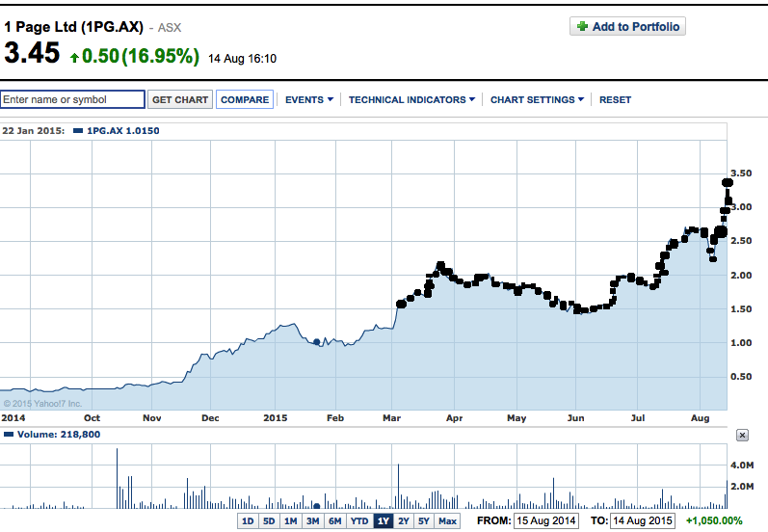Click the 14 Aug 16:10 timestamp
Screen dimensions: 768x532
pos(243,59)
